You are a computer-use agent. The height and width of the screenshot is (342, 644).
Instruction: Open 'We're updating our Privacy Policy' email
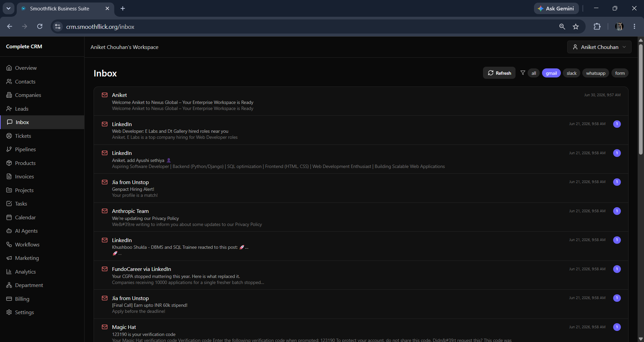tap(361, 217)
